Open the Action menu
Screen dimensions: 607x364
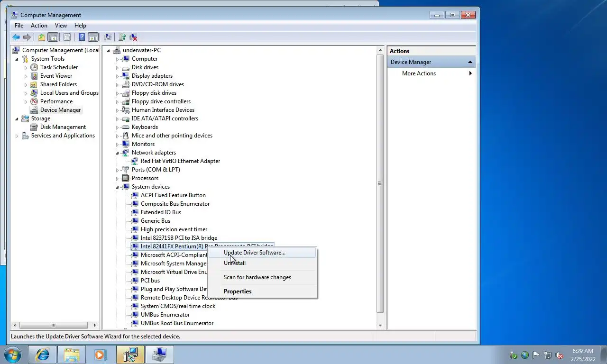[39, 26]
